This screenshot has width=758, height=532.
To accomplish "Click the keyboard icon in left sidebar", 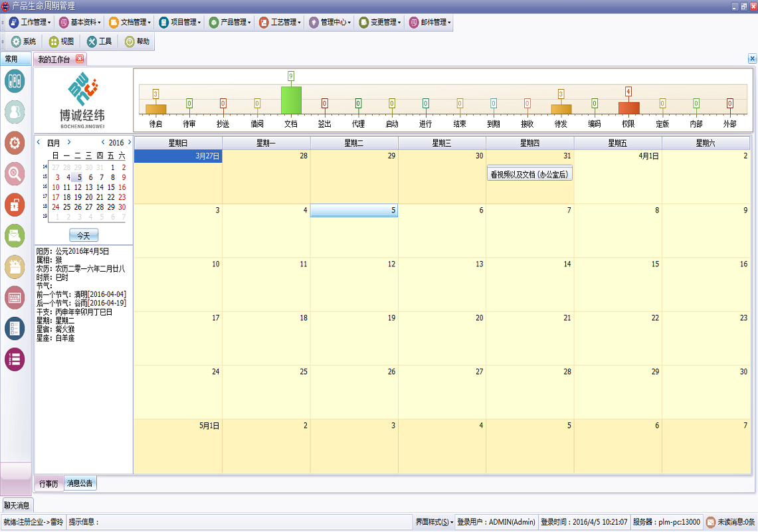I will point(15,297).
